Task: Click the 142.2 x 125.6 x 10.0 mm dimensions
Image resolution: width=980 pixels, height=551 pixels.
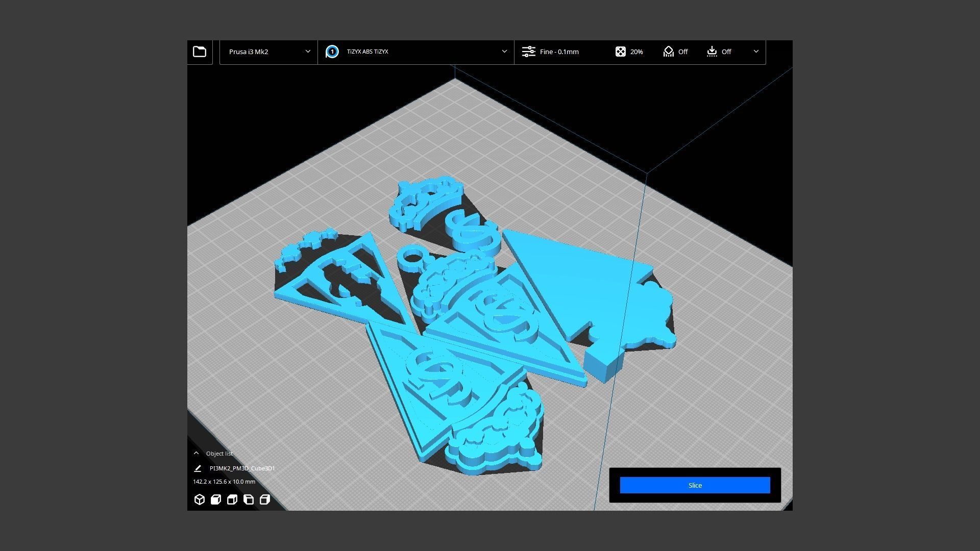Action: (x=224, y=482)
